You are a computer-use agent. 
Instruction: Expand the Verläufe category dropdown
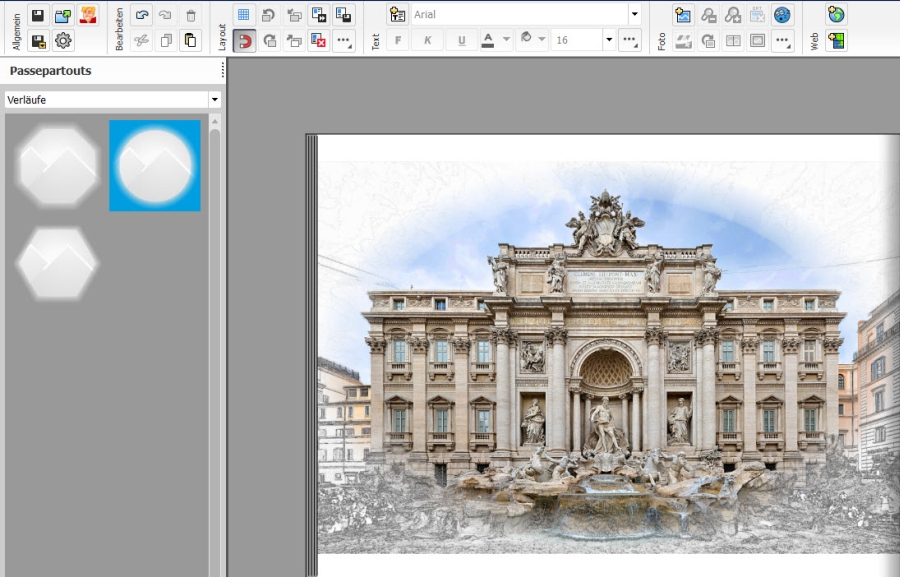point(214,100)
